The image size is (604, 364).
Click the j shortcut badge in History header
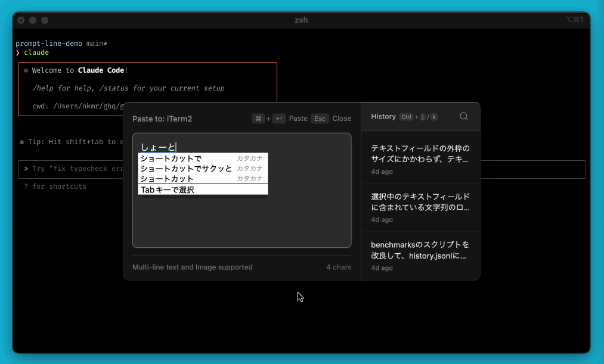coord(423,117)
